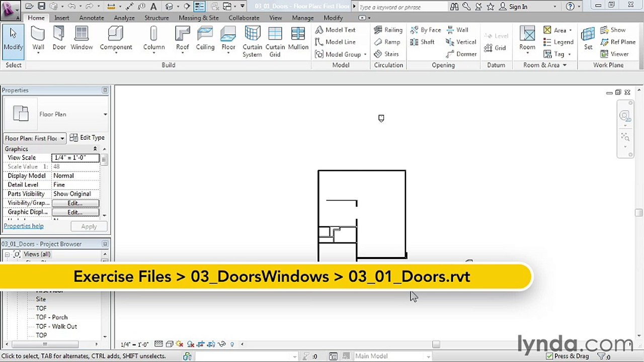Viewport: 644px width, 362px height.
Task: Create a Dormer opening
Action: (x=461, y=54)
